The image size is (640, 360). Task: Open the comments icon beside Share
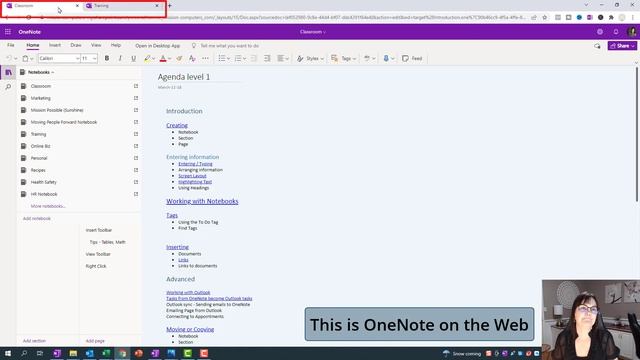[x=597, y=46]
